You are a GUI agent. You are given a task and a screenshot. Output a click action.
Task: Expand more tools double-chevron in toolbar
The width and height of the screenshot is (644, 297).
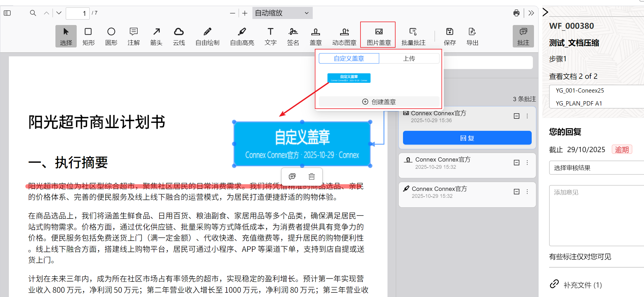(531, 13)
